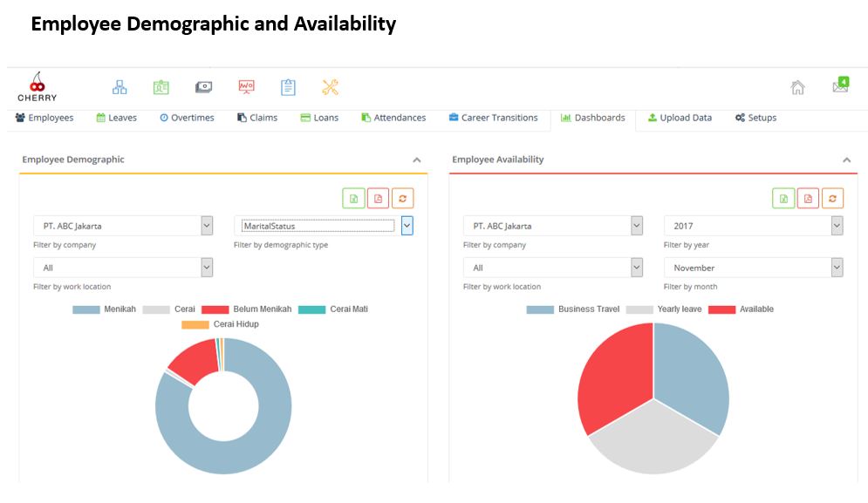Open the green ID card icon
This screenshot has height=503, width=868.
[161, 87]
